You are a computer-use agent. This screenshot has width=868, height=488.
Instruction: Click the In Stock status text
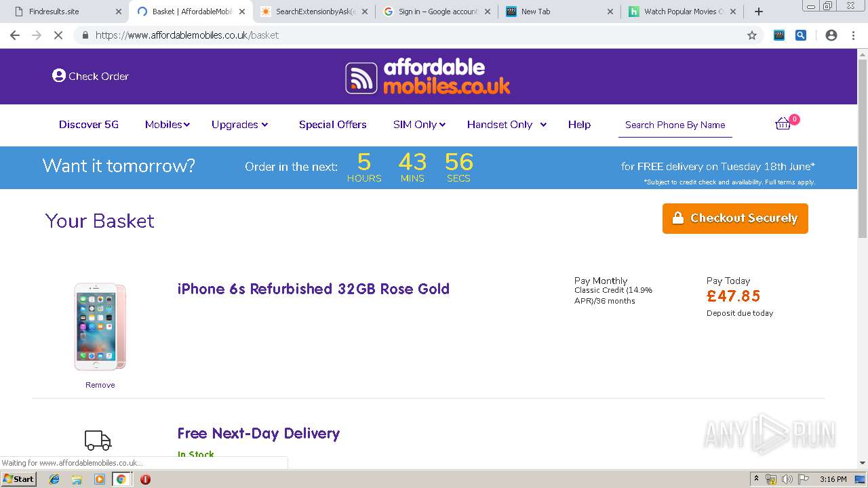tap(196, 455)
